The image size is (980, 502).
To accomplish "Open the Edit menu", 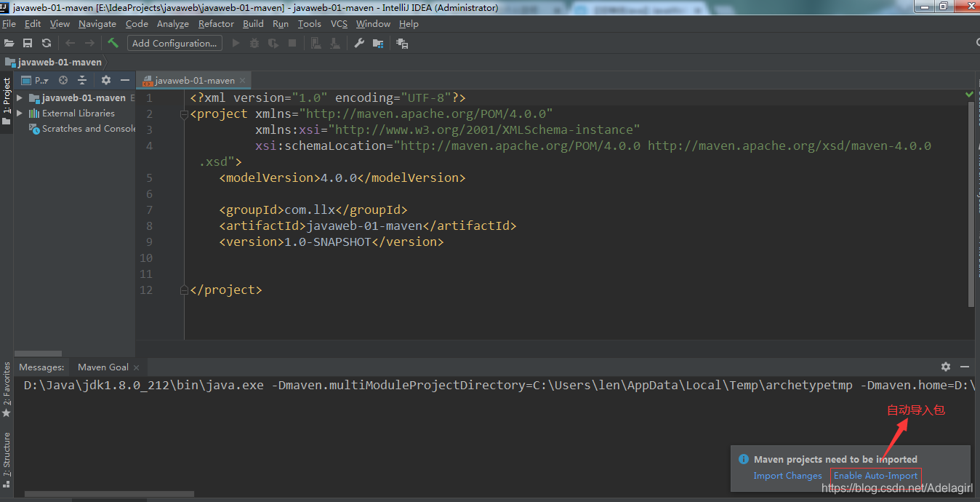I will [x=33, y=23].
